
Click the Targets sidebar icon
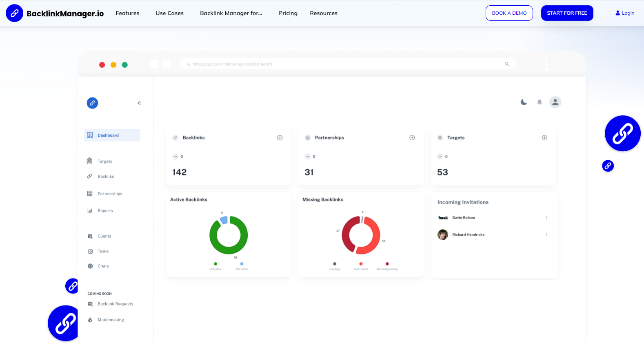[x=89, y=161]
